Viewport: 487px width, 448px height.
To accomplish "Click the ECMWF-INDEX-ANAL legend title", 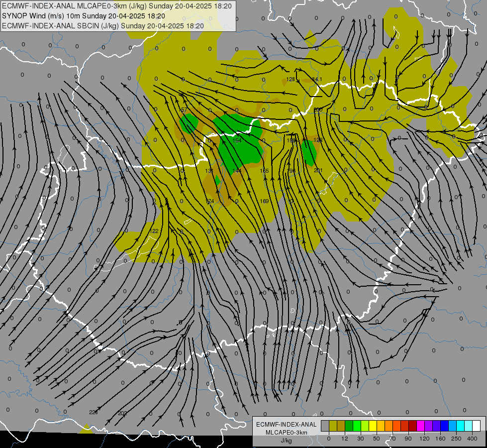I will point(287,425).
